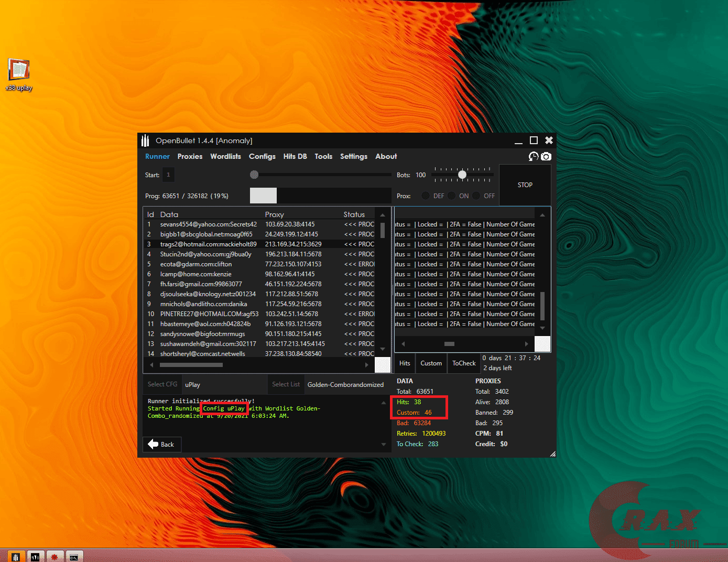Take a screenshot using the camera icon
This screenshot has width=728, height=562.
(x=546, y=156)
